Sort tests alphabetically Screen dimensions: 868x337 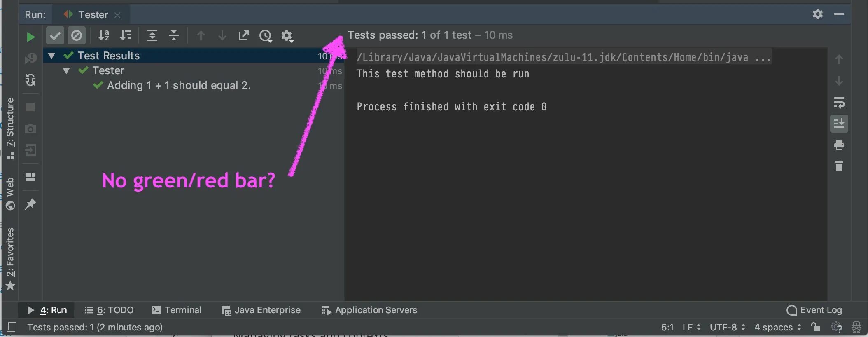pyautogui.click(x=103, y=36)
